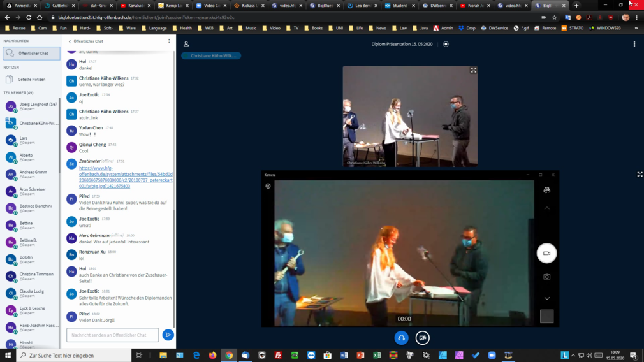This screenshot has width=644, height=362.
Task: Switch to the Kickass browser tab
Action: [249, 5]
